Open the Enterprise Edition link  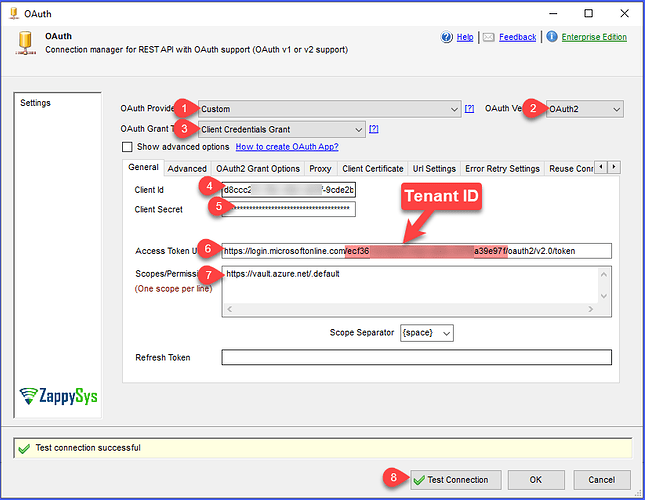[x=594, y=37]
